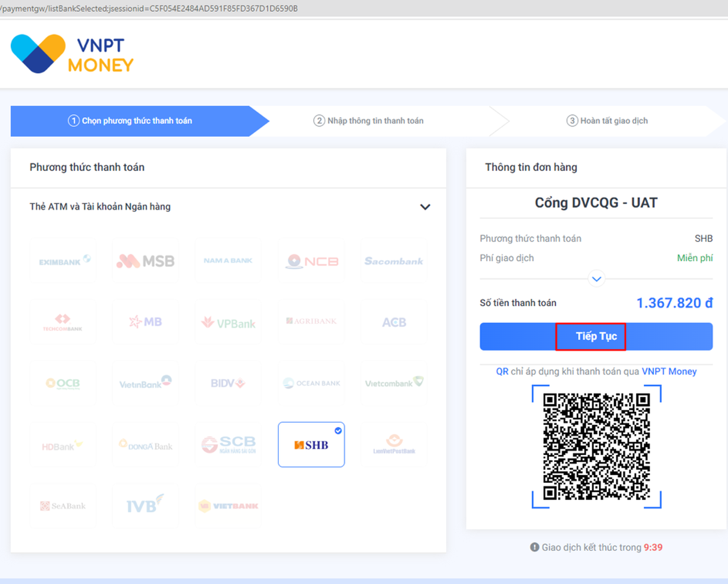Screen dimensions: 728x584
Task: Go to step 3 Hoàn tất giao dịch
Action: coord(607,121)
